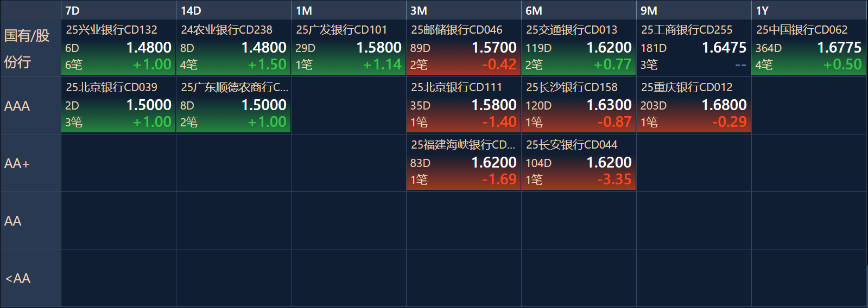Select the 25长安银行CD044 quote
Viewport: 868px width, 308px height.
[579, 163]
